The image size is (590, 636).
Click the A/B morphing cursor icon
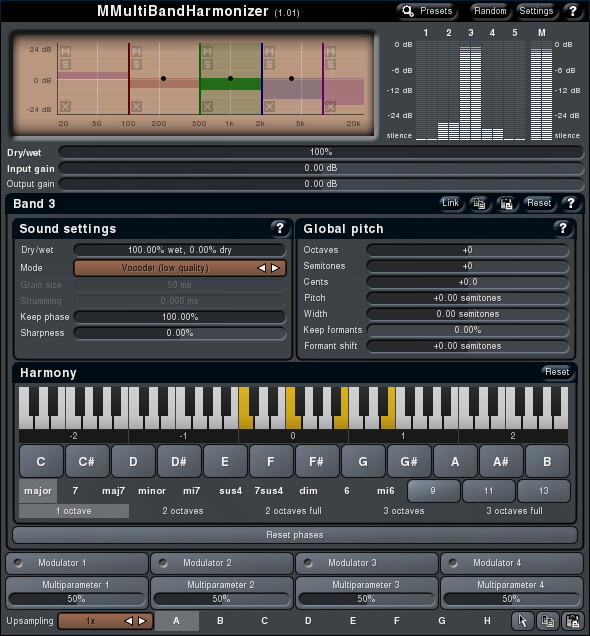[x=522, y=621]
